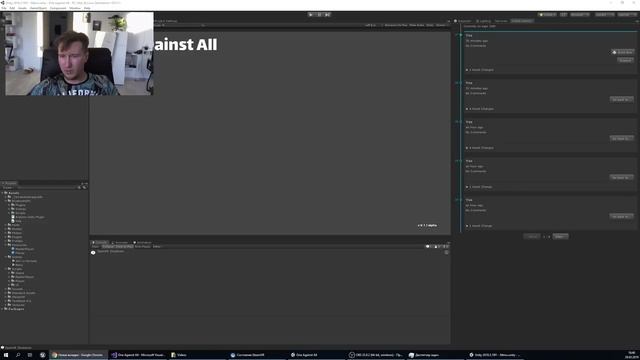Click Search by Type icon in Project panel

coord(79,187)
